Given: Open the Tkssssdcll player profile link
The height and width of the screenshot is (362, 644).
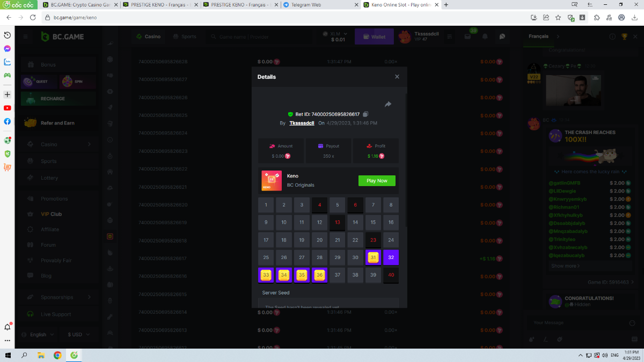Looking at the screenshot, I should click(x=302, y=123).
